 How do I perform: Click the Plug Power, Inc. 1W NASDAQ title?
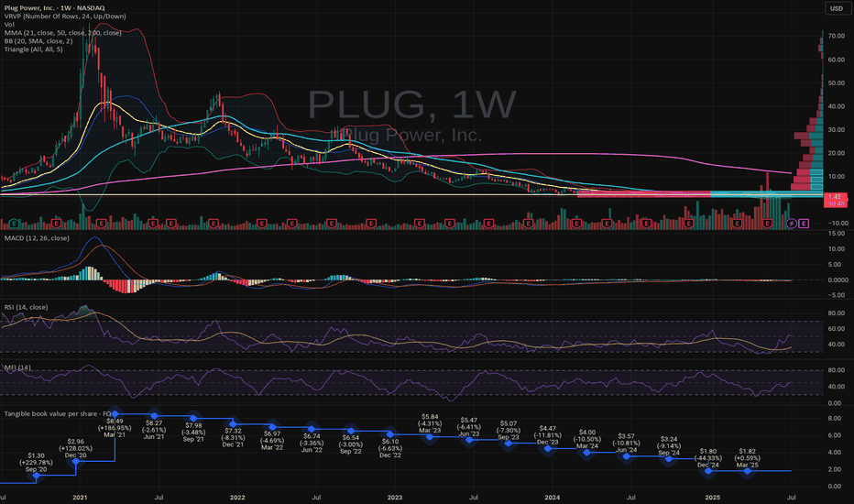[54, 8]
